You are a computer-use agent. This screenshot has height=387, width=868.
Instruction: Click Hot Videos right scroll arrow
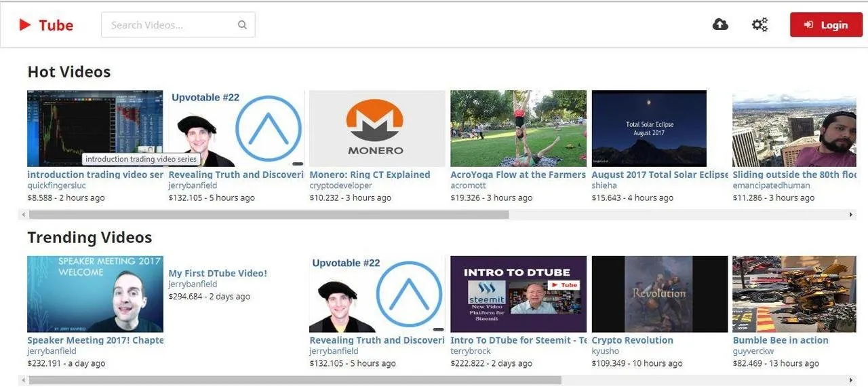[x=851, y=215]
